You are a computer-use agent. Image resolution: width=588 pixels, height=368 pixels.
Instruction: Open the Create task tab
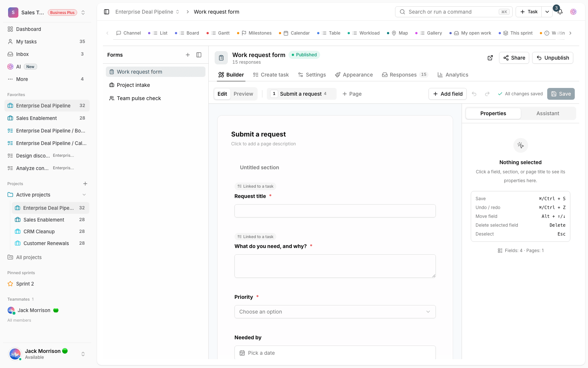[x=271, y=75]
